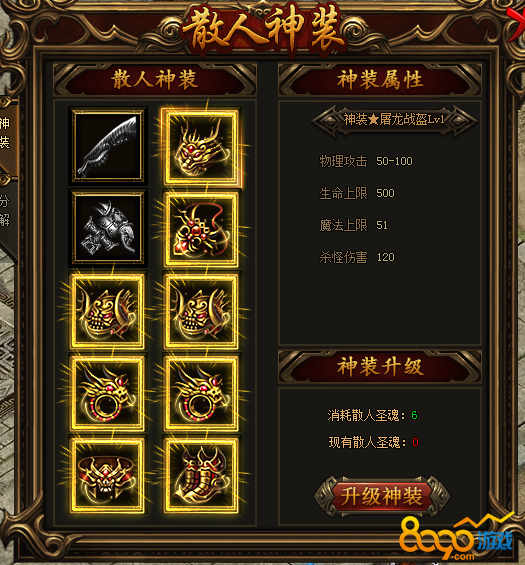Click the 消耗散人圣魂 cost value
This screenshot has width=525, height=565.
[x=414, y=415]
